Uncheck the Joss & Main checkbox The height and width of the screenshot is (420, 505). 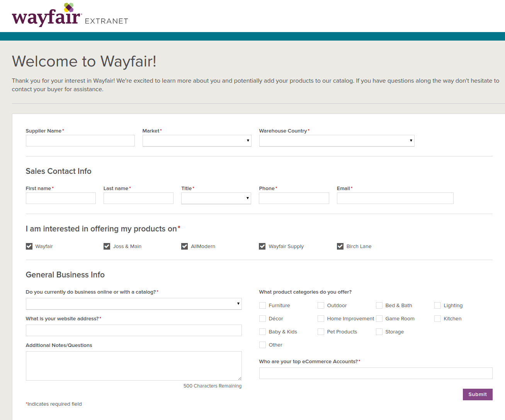107,247
